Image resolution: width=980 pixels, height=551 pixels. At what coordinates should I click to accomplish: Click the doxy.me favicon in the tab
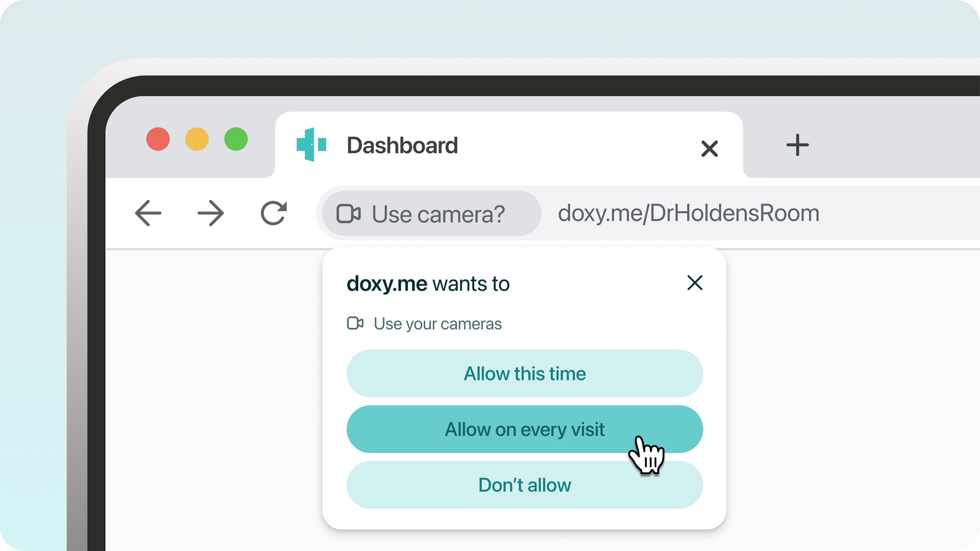point(311,145)
